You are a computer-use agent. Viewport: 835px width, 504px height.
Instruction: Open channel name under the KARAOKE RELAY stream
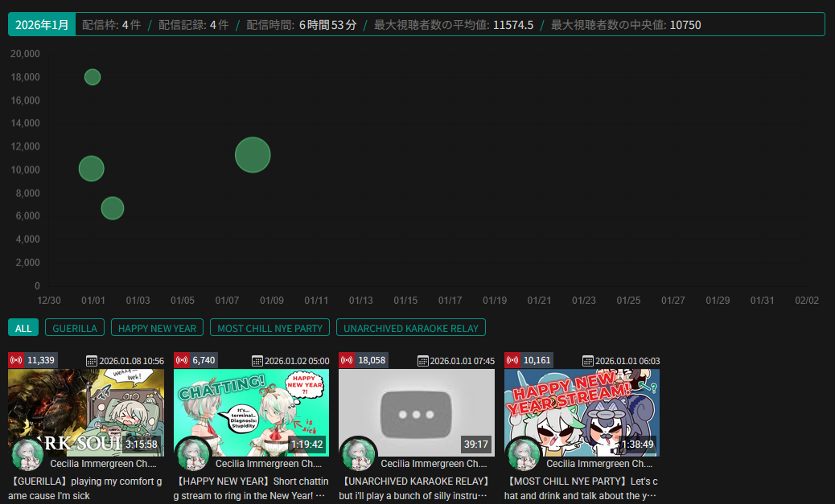click(x=434, y=464)
